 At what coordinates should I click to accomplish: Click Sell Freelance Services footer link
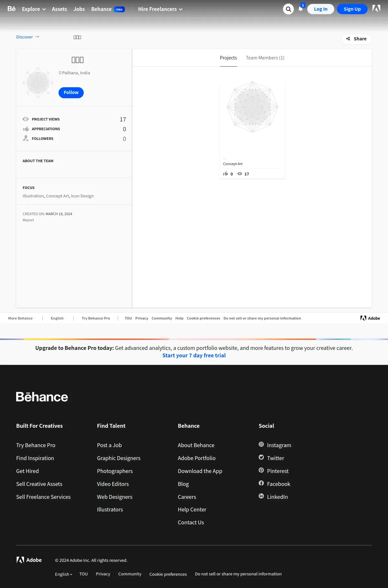click(x=43, y=497)
